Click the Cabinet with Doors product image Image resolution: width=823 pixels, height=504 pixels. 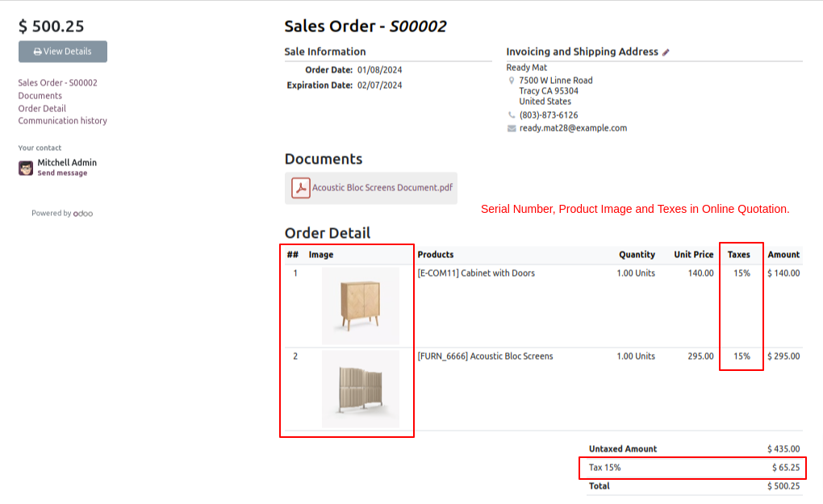click(x=360, y=306)
